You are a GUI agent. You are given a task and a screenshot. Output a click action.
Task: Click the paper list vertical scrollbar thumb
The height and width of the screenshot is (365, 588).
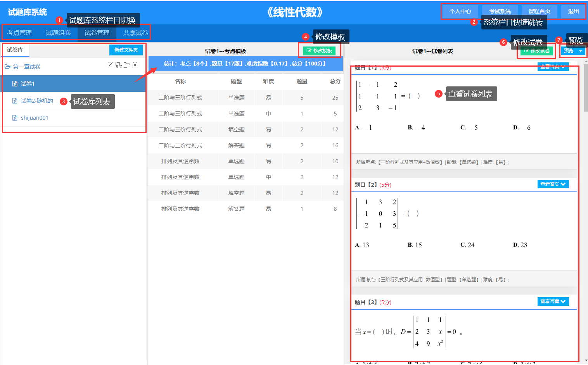click(585, 88)
